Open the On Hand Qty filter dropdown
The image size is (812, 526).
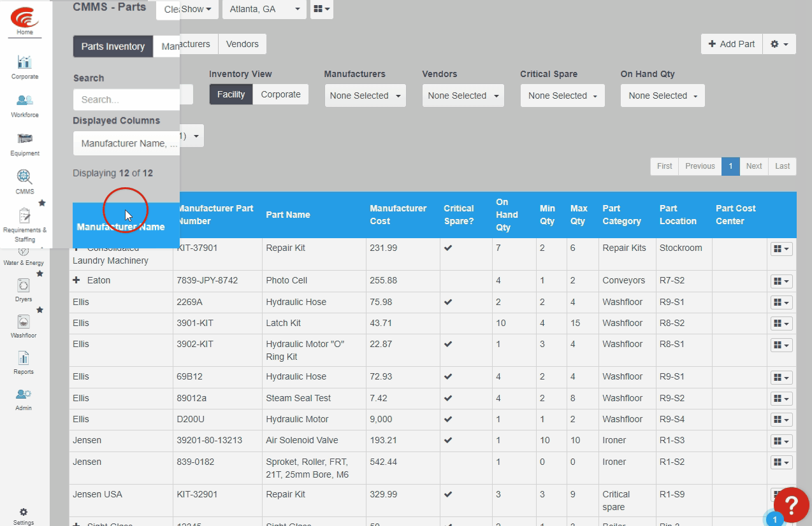[x=663, y=96]
